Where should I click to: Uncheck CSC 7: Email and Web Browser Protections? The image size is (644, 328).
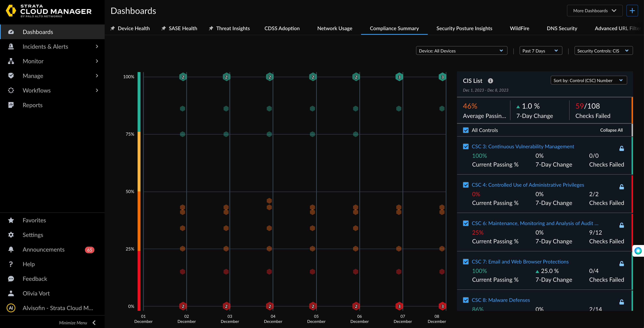(466, 262)
